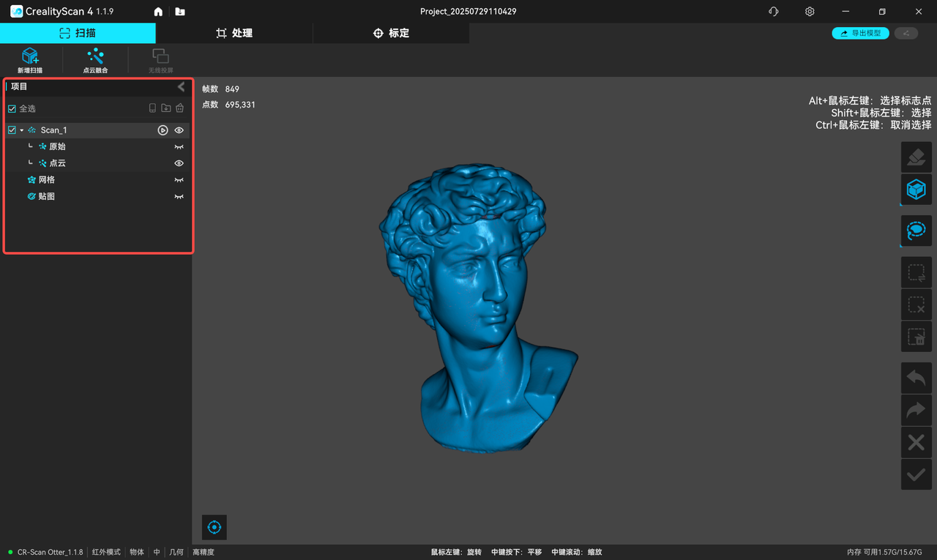Screen dimensions: 937x560
Task: Show the 贴图 texture layer
Action: (x=179, y=196)
